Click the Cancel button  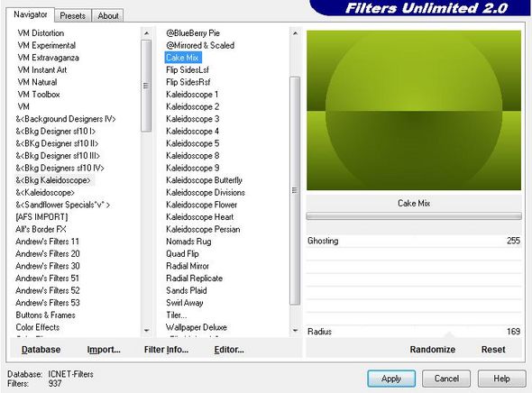tap(446, 379)
